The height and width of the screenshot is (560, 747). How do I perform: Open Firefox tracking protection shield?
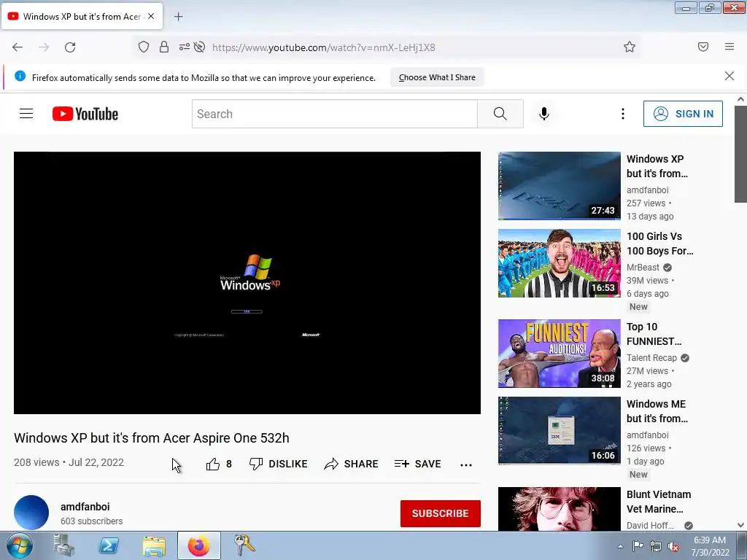tap(144, 47)
